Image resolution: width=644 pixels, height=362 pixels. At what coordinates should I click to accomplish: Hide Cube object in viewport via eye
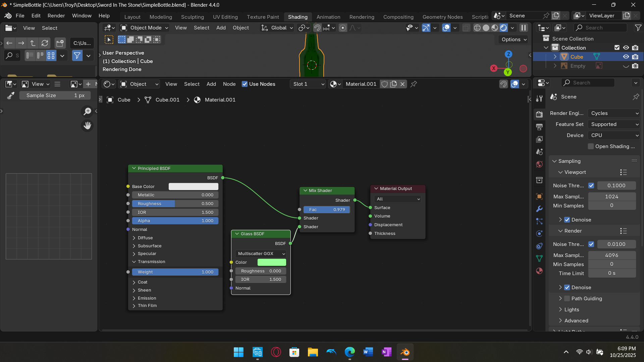tap(626, 57)
